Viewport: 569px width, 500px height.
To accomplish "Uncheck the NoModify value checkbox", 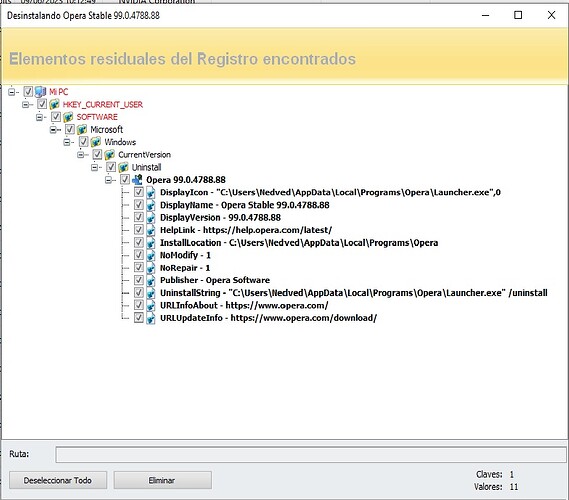I will pyautogui.click(x=139, y=255).
